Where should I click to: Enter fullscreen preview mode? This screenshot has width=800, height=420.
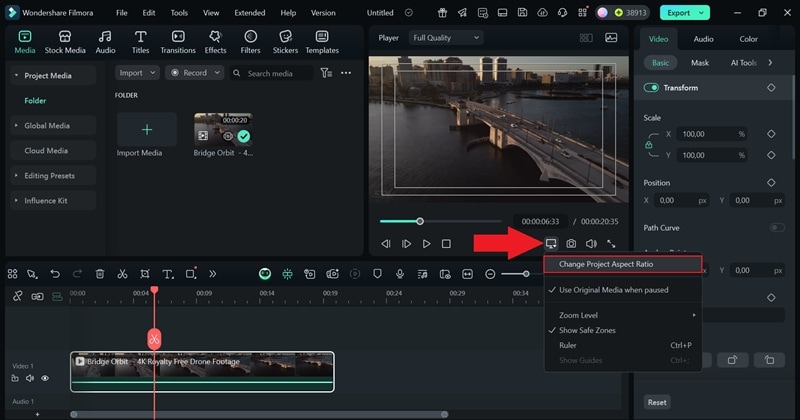[611, 244]
